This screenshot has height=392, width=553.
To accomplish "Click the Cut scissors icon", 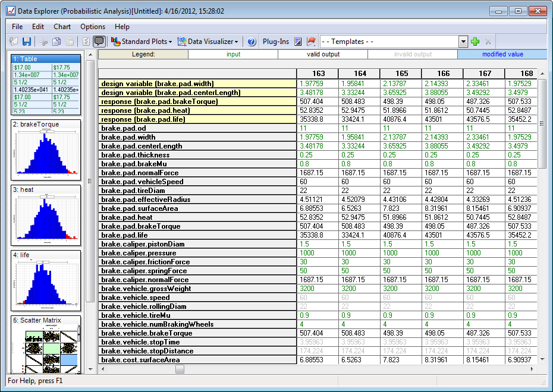I will coord(43,42).
